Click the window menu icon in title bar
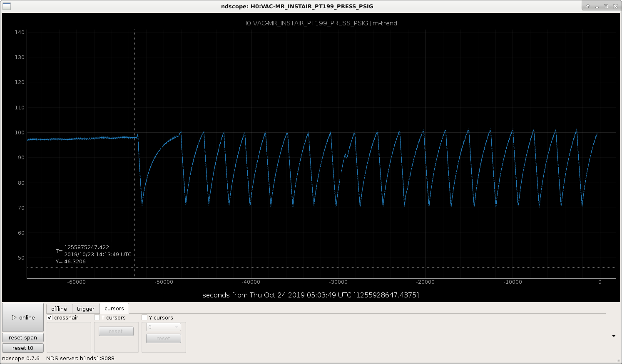The width and height of the screenshot is (622, 364). (x=7, y=6)
